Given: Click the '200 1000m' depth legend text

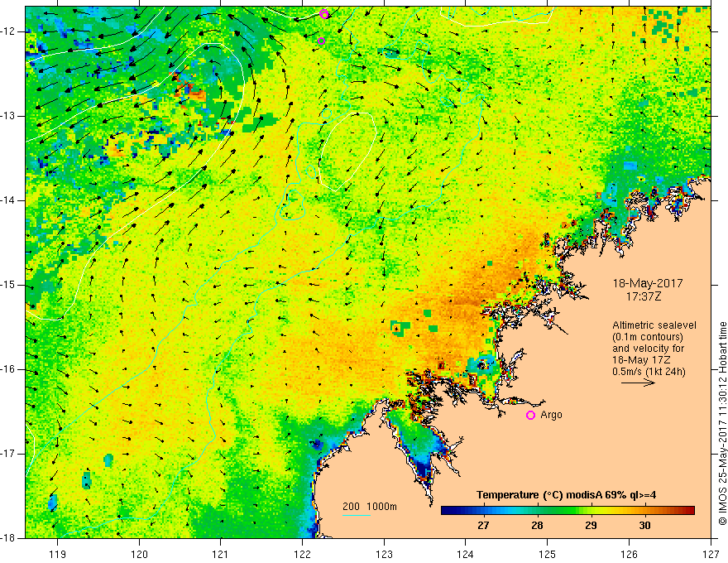Looking at the screenshot, I should pos(370,507).
